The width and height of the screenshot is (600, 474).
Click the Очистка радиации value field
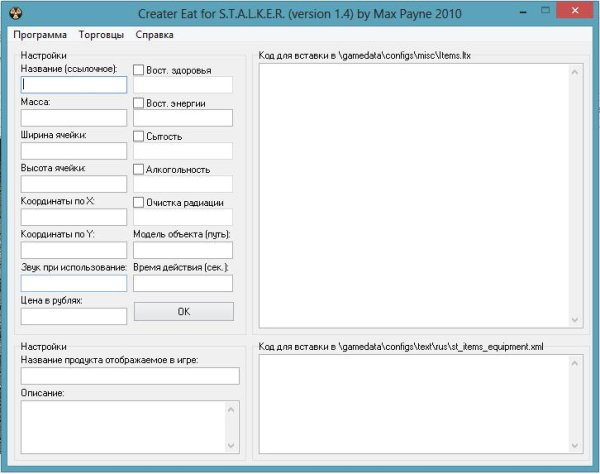click(183, 217)
